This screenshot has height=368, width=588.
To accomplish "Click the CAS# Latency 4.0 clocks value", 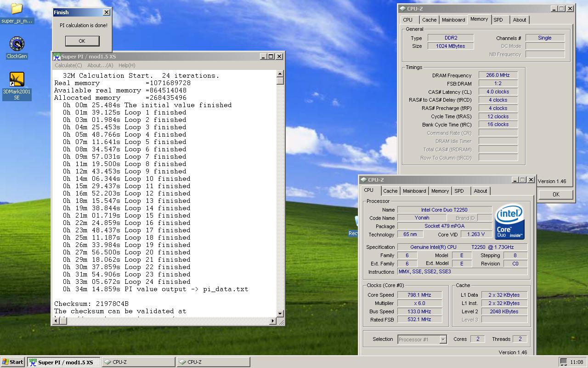I will pyautogui.click(x=498, y=92).
